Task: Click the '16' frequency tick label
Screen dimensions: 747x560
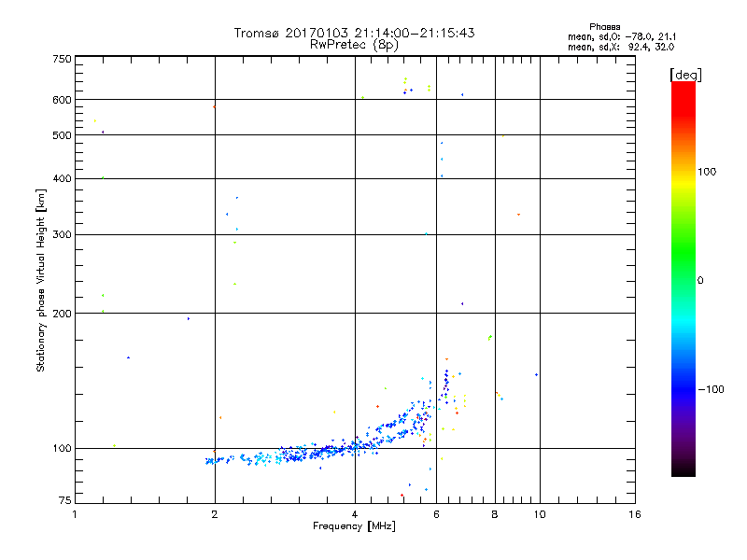Action: [x=635, y=514]
